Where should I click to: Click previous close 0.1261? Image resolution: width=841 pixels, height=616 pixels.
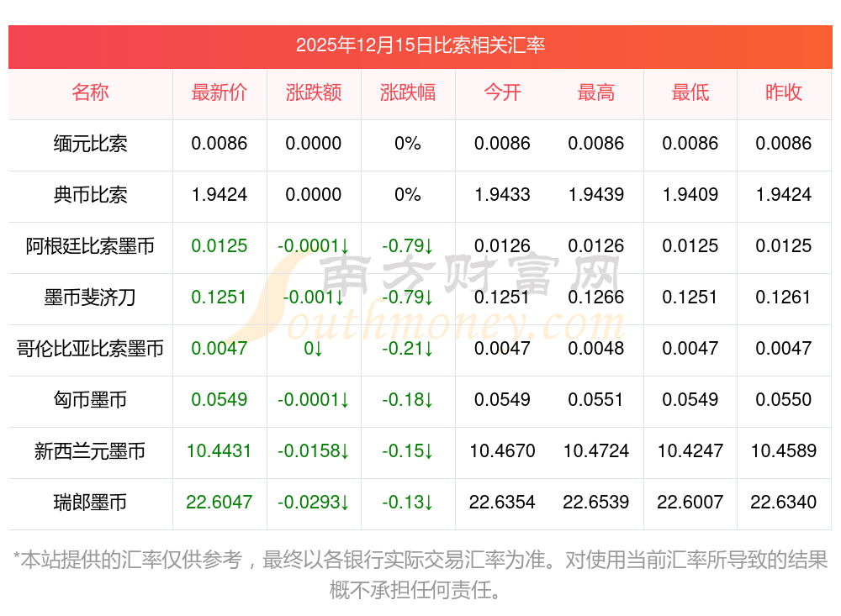(x=784, y=297)
